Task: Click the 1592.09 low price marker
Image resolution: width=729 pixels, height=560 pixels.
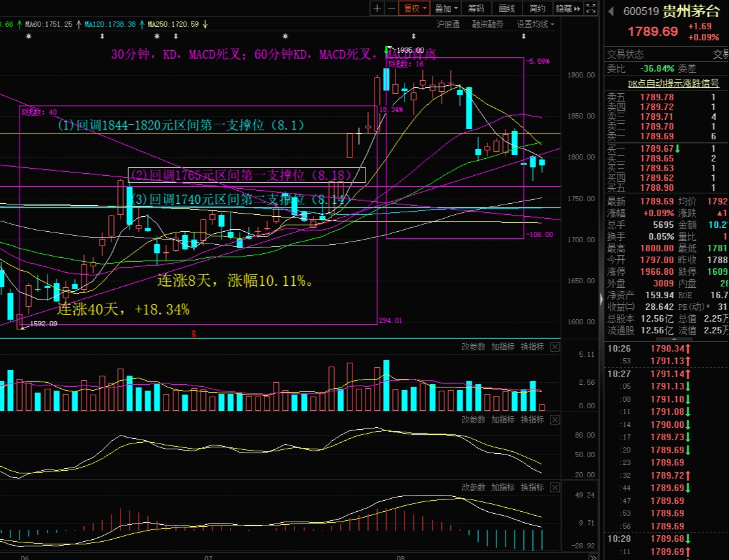Action: [x=44, y=324]
